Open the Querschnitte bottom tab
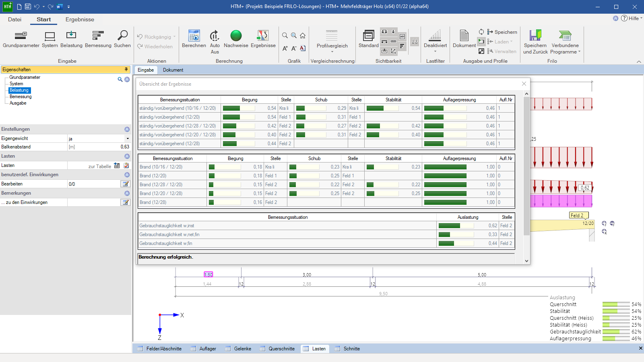 click(277, 349)
